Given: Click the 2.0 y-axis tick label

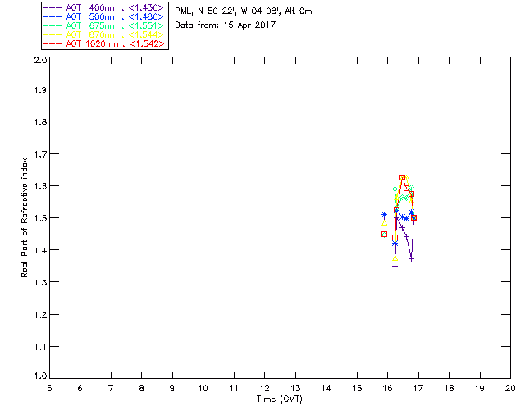Looking at the screenshot, I should [40, 60].
